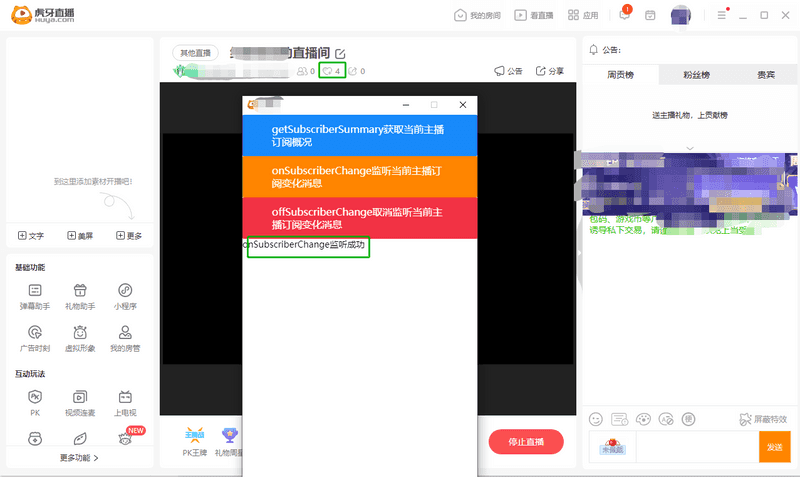Click the text filter block icon
Viewport: 800px width, 477px height.
click(666, 419)
